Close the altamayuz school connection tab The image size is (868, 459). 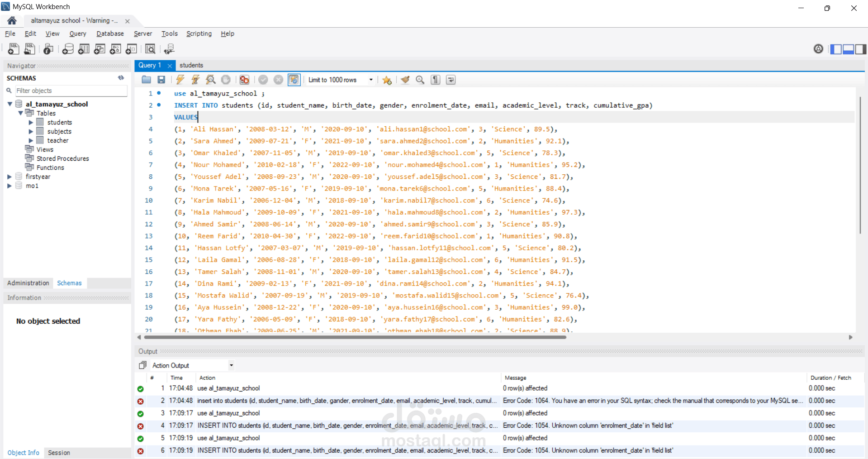(x=128, y=21)
